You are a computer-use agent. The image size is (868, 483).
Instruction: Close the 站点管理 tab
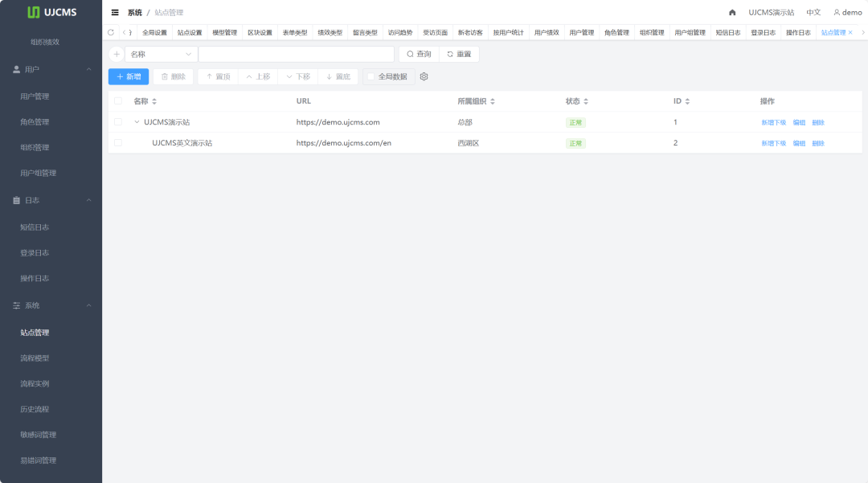tap(851, 33)
